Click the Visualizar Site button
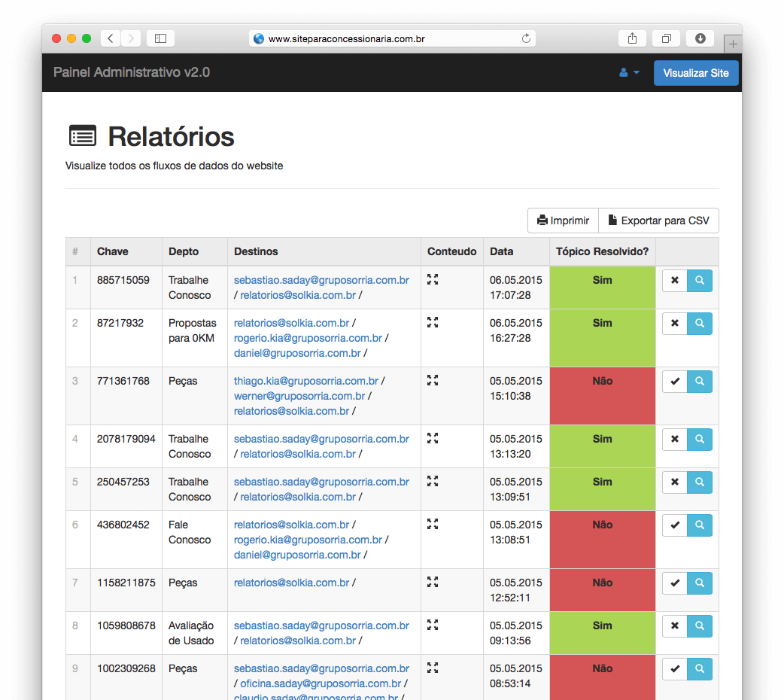 point(696,73)
